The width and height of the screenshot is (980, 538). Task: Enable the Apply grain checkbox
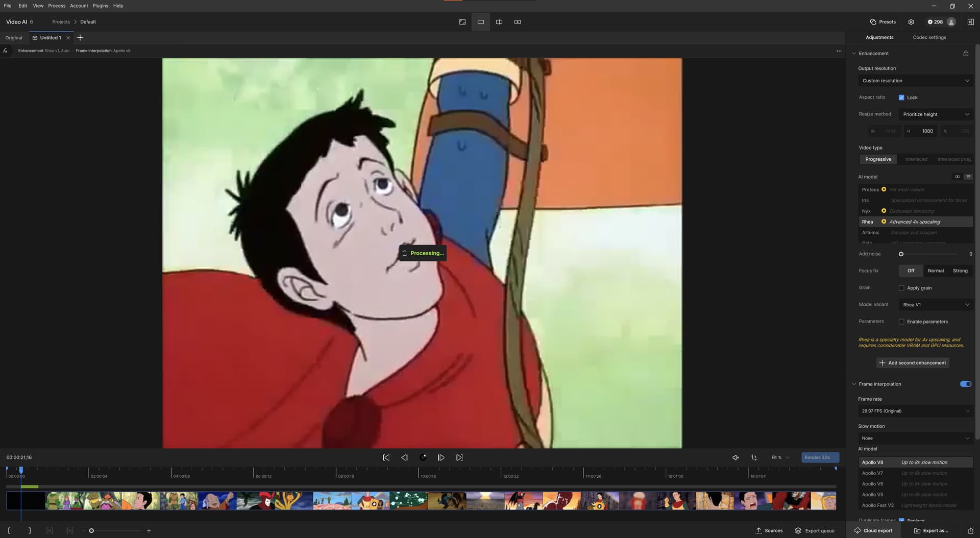(901, 288)
